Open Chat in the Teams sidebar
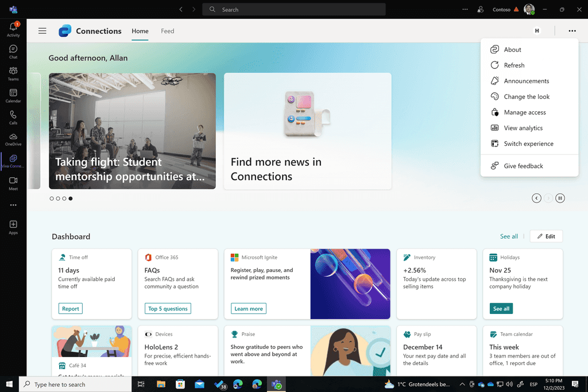588x392 pixels. tap(13, 52)
